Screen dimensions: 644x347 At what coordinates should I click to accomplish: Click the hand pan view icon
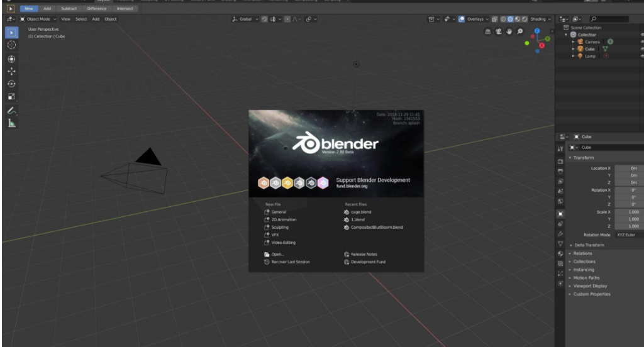pos(509,31)
